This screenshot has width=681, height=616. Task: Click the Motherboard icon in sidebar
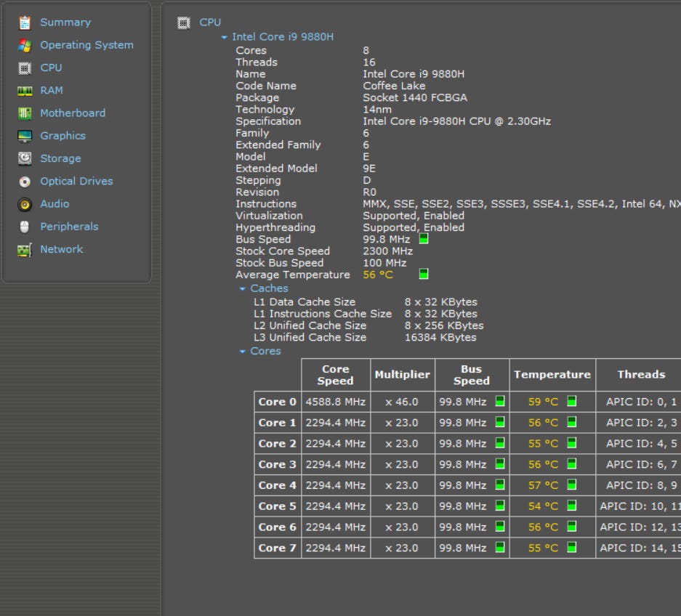25,113
